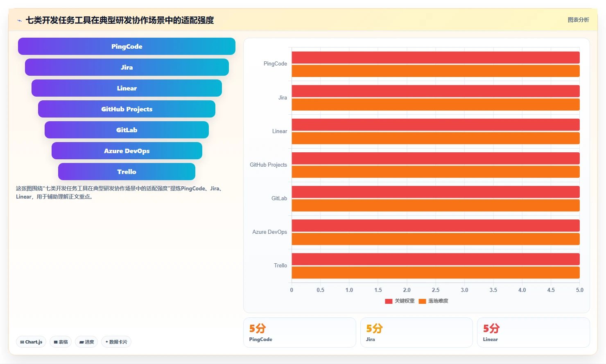This screenshot has width=606, height=364.
Task: Toggle the 落地难度 orange legend swatch
Action: [422, 301]
